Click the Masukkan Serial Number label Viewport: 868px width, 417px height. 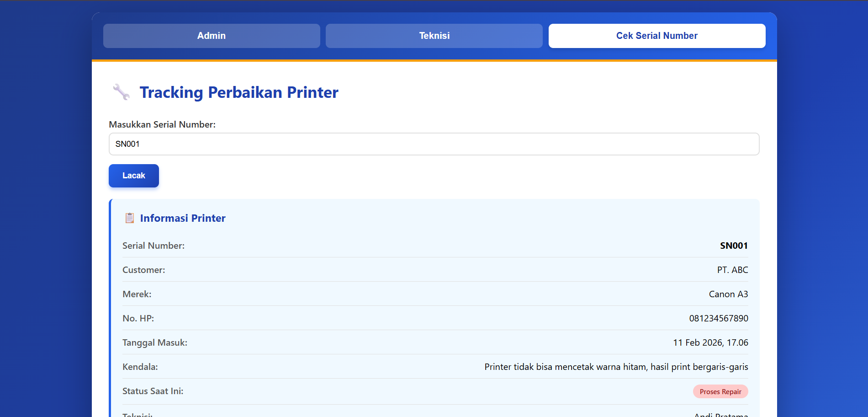[x=162, y=124]
